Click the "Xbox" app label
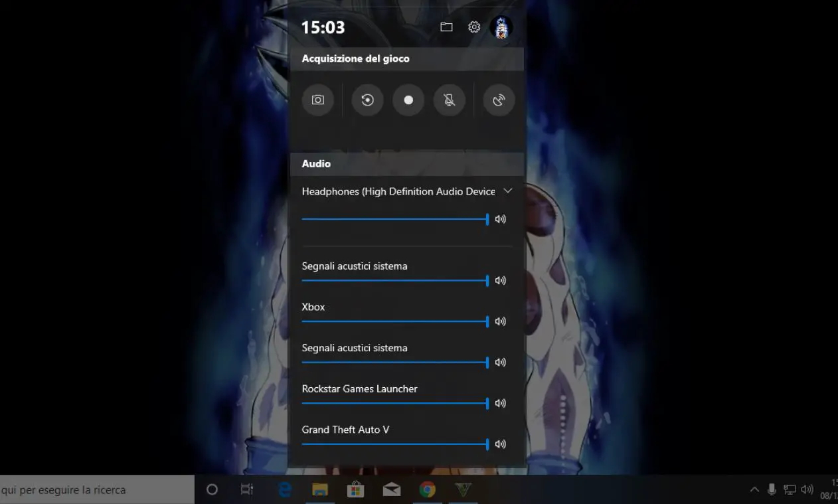The width and height of the screenshot is (838, 504). pos(313,307)
